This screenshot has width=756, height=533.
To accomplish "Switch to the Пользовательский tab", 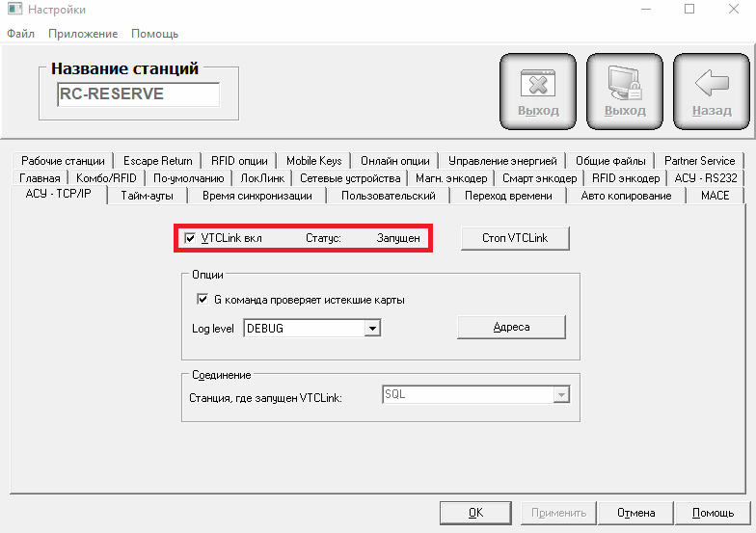I will [388, 196].
